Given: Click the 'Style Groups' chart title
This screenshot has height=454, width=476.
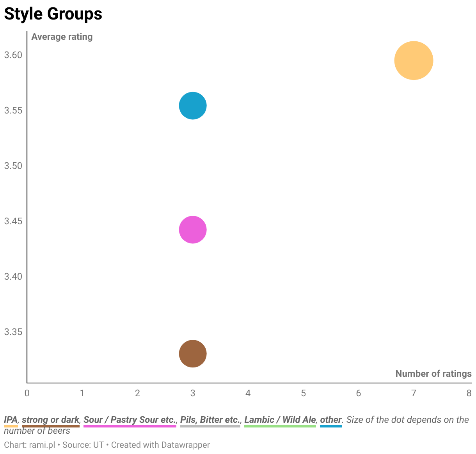Looking at the screenshot, I should coord(53,14).
